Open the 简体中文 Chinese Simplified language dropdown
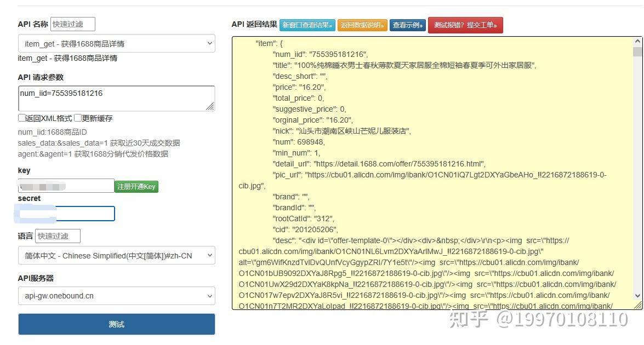 coord(116,255)
